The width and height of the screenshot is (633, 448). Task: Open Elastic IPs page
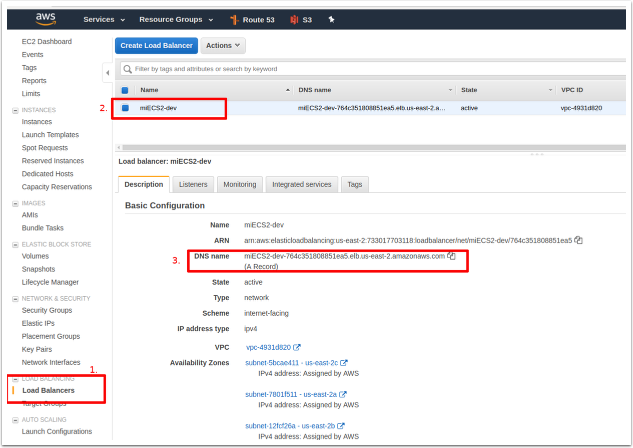click(38, 323)
